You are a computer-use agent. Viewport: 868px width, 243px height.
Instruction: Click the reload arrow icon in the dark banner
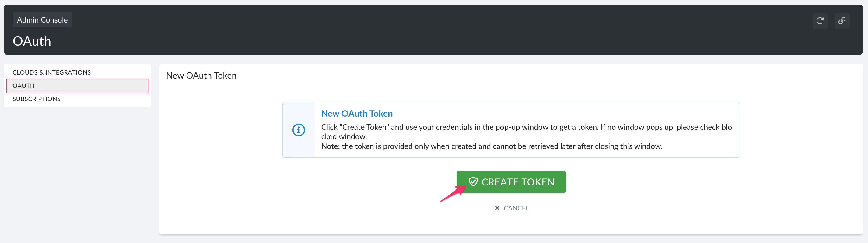coord(820,21)
